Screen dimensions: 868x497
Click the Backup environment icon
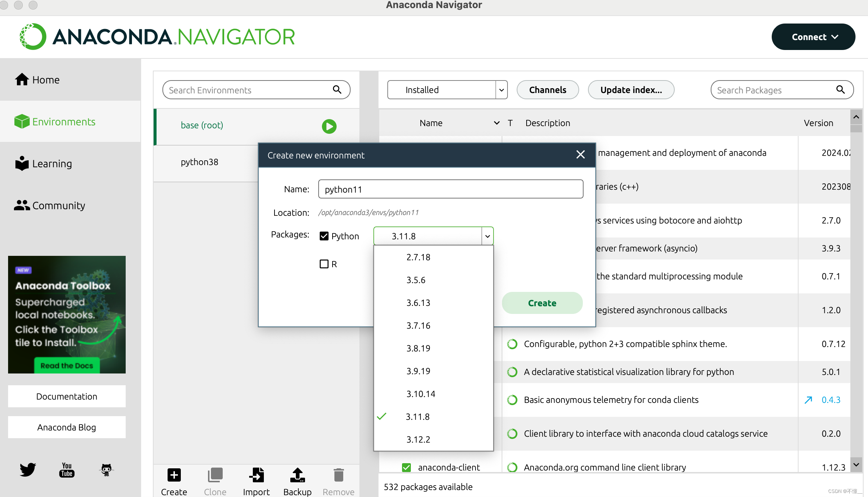click(297, 475)
